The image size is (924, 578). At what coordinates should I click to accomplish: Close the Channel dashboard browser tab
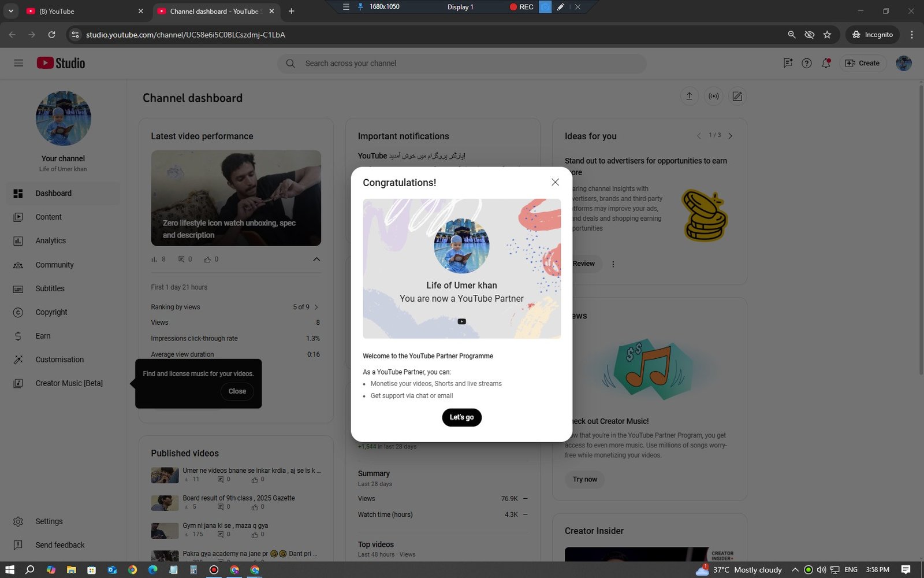coord(271,11)
